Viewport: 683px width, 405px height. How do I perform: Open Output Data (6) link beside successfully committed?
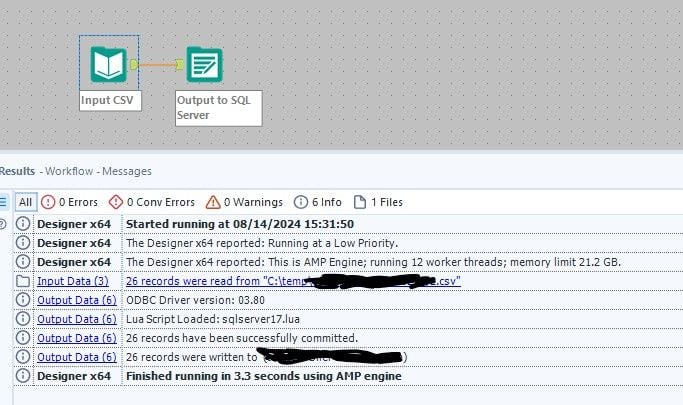[x=77, y=338]
